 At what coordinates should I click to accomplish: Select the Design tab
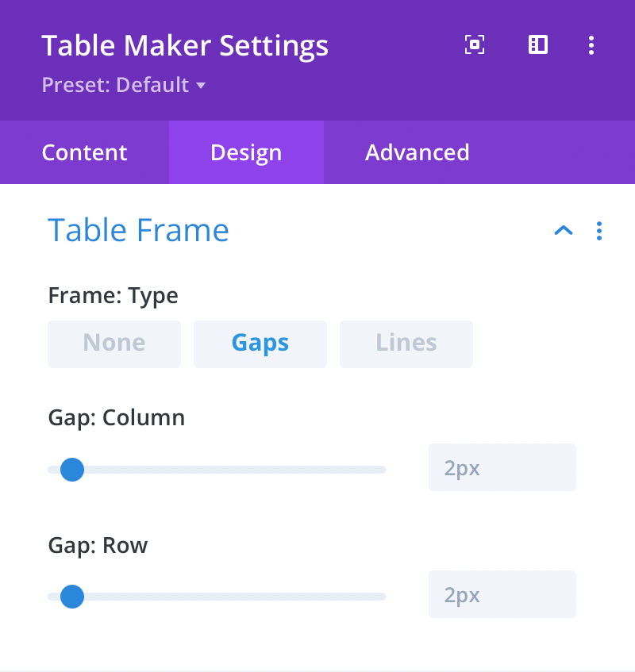[x=246, y=152]
